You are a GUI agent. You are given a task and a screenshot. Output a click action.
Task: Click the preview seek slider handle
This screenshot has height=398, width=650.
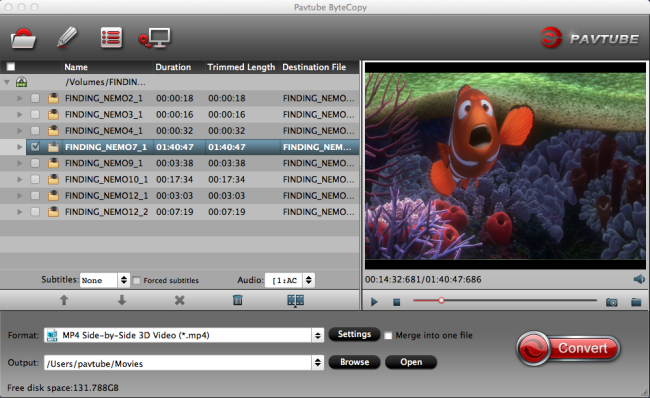click(441, 300)
